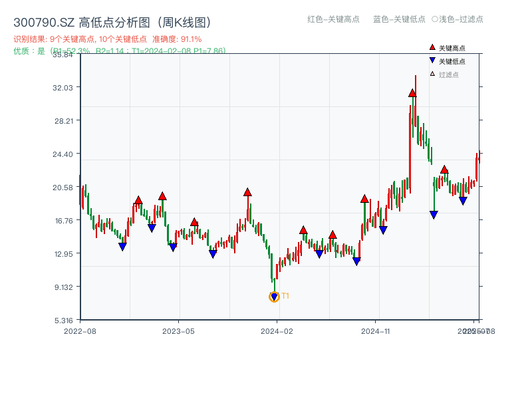Click the 9.132 price axis label
The image size is (532, 399).
click(64, 287)
